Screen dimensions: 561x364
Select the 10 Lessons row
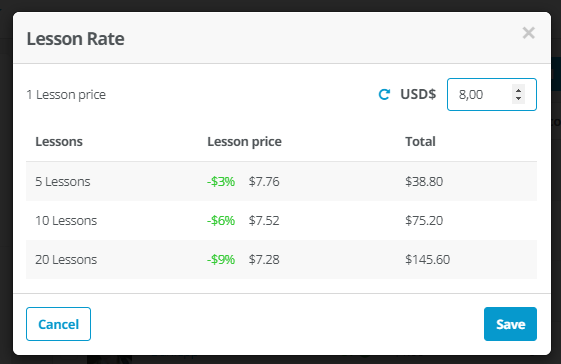click(281, 220)
